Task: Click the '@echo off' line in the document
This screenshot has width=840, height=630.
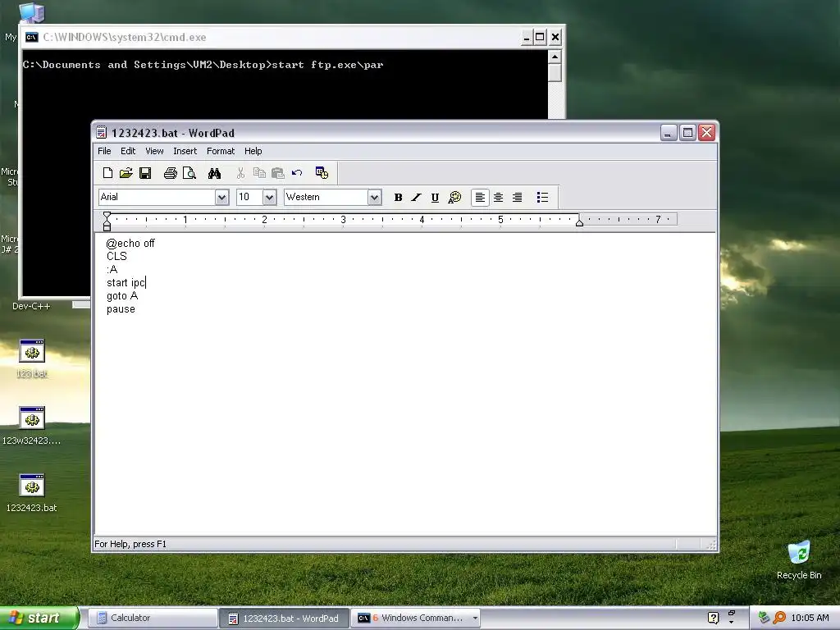Action: coord(130,243)
